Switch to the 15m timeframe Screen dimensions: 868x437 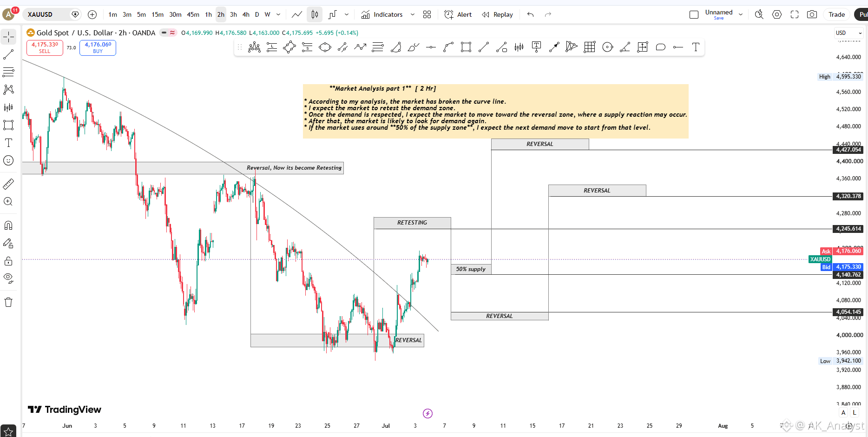pyautogui.click(x=158, y=14)
